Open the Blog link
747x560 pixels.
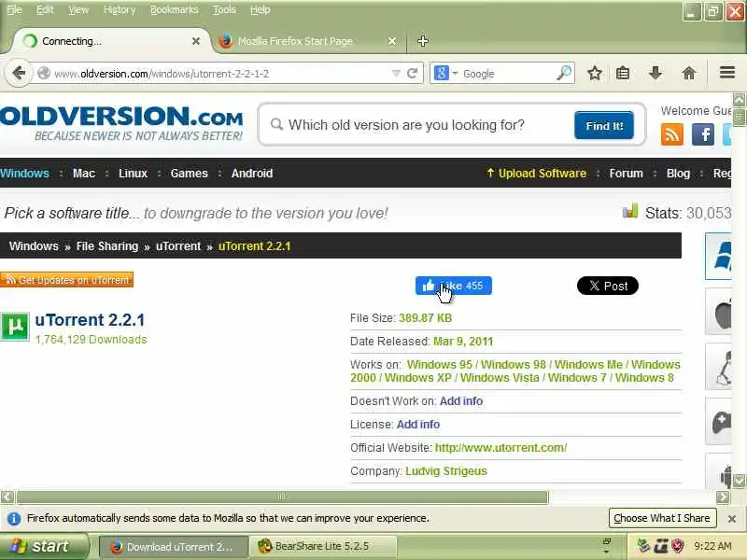point(678,174)
